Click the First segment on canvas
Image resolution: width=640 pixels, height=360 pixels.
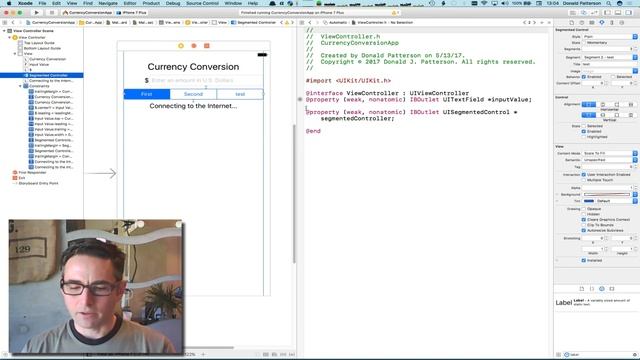(147, 94)
